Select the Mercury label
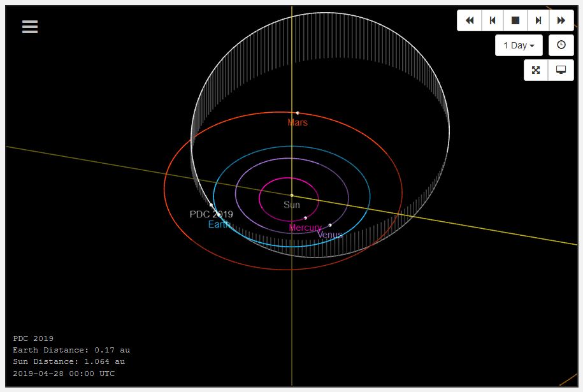 click(305, 228)
